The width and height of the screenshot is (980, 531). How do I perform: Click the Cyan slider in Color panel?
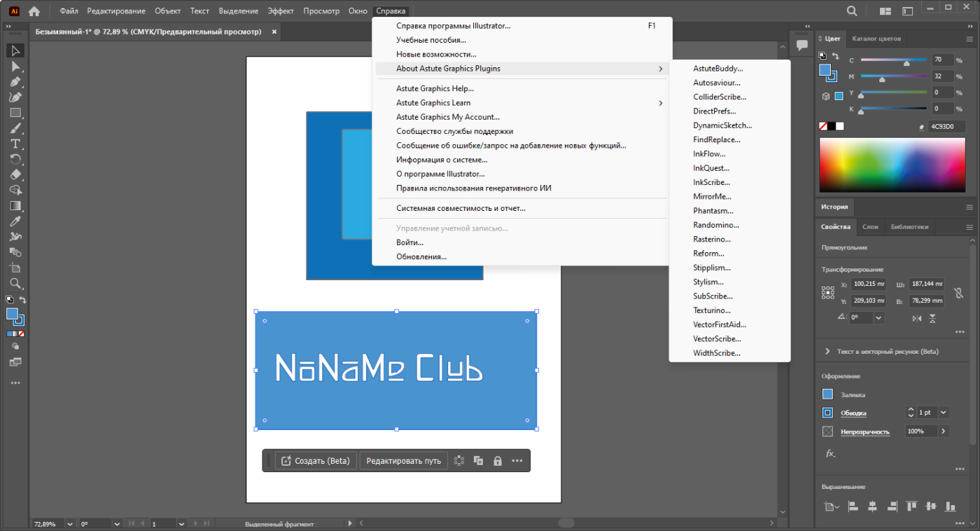tap(896, 60)
